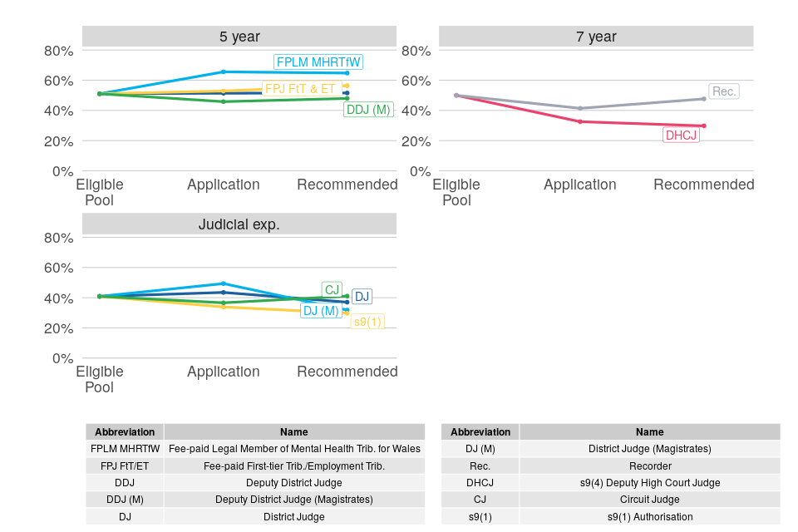The height and width of the screenshot is (532, 798).
Task: Select the "Circuit Judge" table cell
Action: 650,500
